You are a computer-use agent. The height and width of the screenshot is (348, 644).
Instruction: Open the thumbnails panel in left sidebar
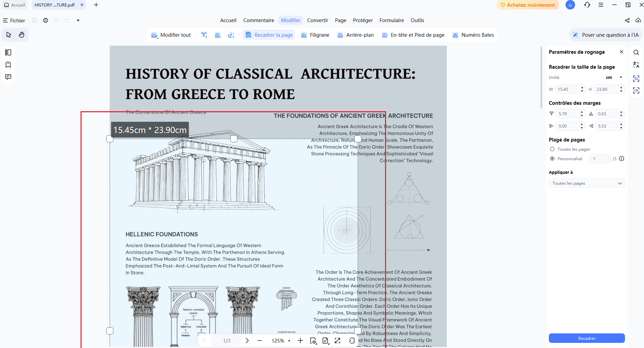coord(8,52)
